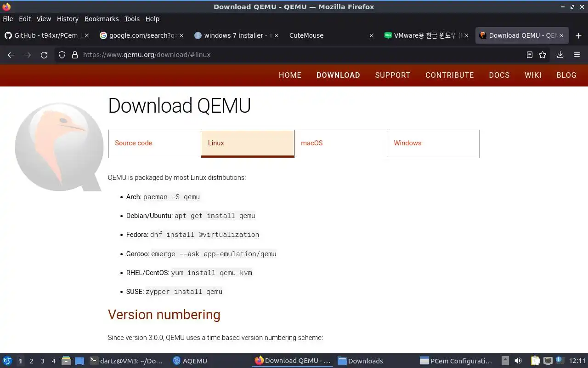
Task: Open the Lubuntu start menu
Action: coord(7,361)
